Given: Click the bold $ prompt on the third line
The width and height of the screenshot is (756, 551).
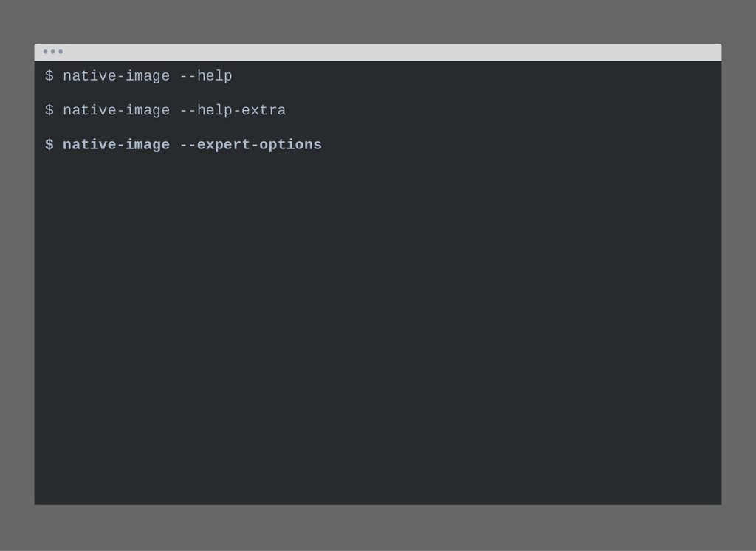Looking at the screenshot, I should tap(49, 144).
